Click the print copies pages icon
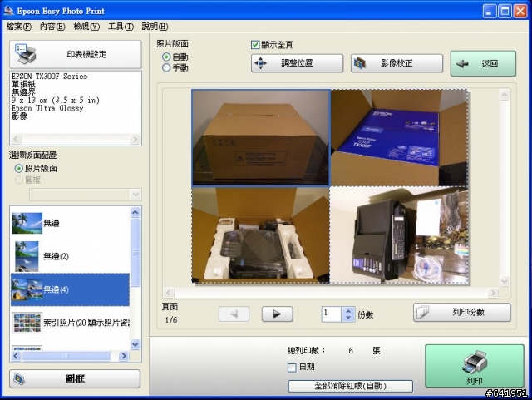The image size is (532, 400). pyautogui.click(x=423, y=312)
